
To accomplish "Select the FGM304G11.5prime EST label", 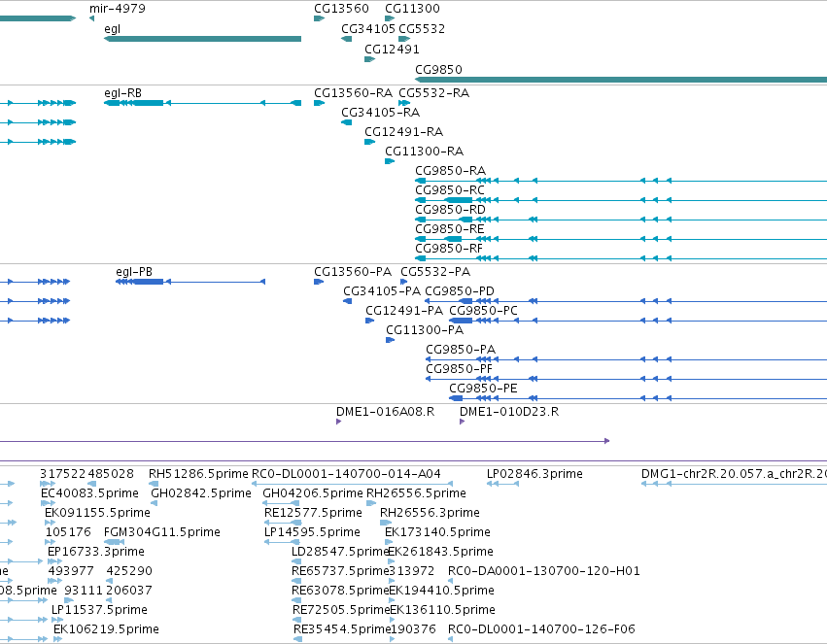I will point(162,533).
